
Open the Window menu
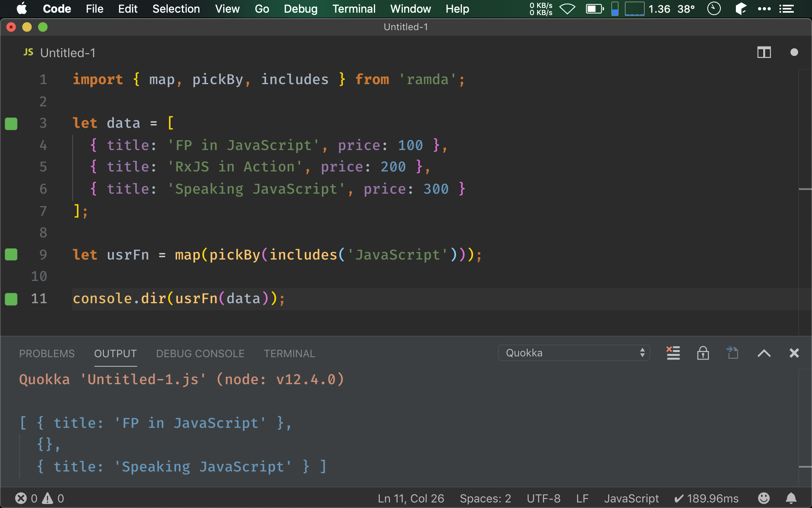410,9
